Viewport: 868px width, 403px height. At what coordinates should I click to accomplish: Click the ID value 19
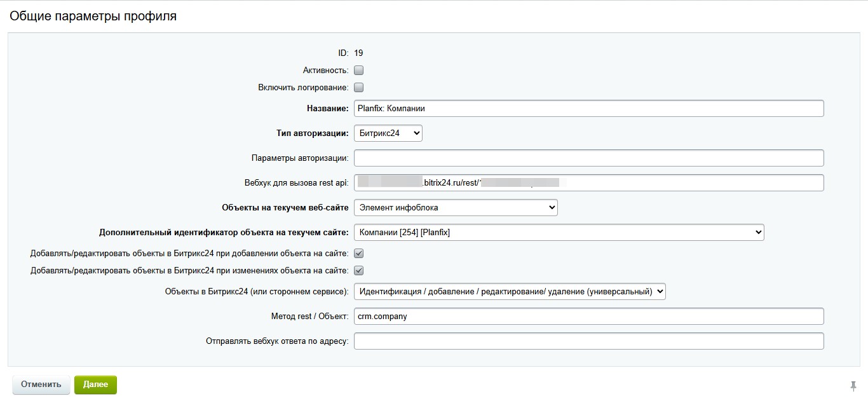click(358, 53)
